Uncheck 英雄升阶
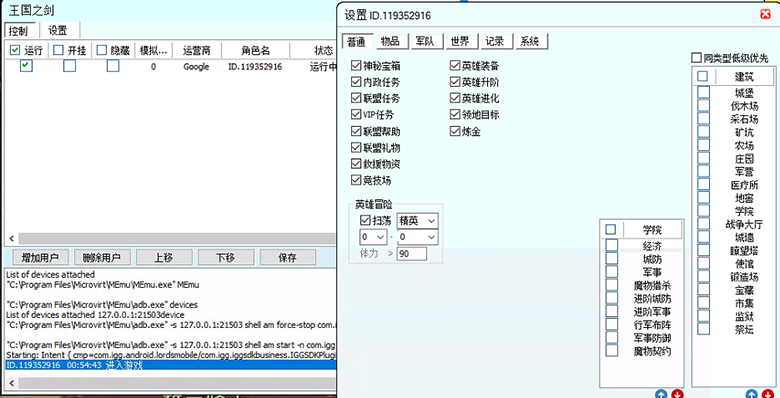780x398 pixels. [455, 82]
